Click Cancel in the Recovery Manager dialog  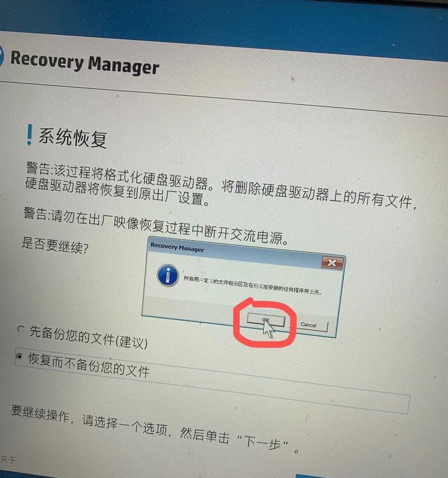pos(308,325)
